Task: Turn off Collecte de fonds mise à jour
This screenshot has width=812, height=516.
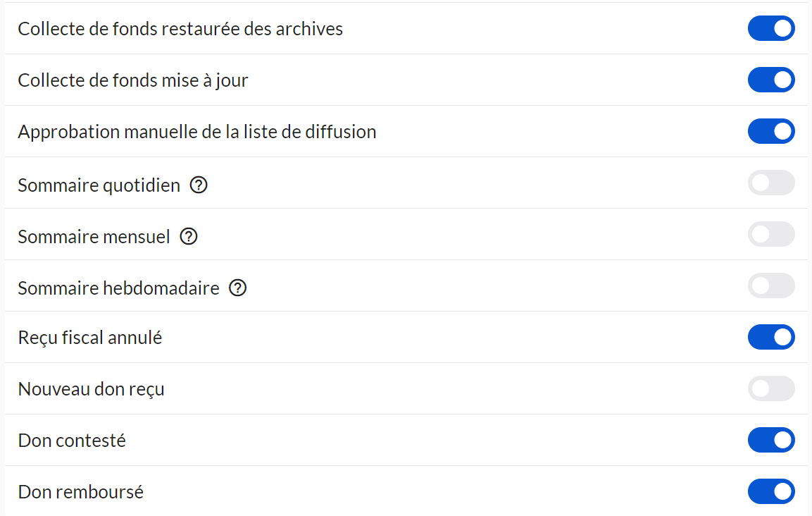Action: pos(771,80)
